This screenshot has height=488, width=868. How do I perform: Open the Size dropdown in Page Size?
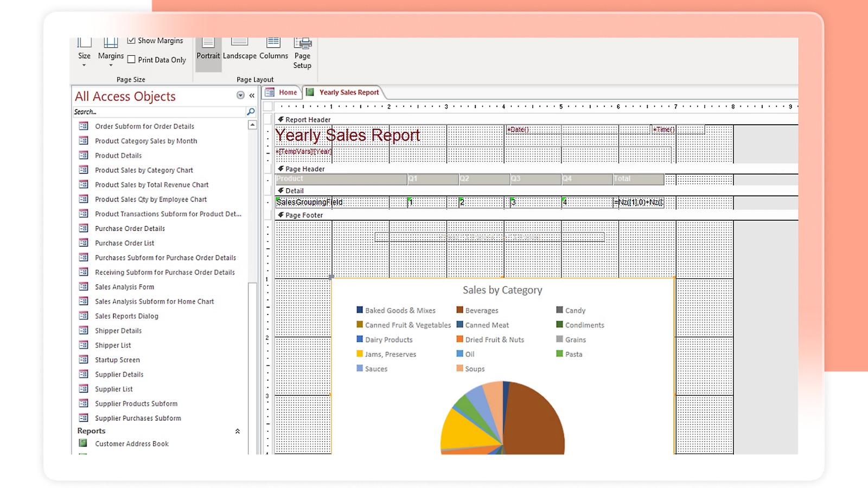84,53
